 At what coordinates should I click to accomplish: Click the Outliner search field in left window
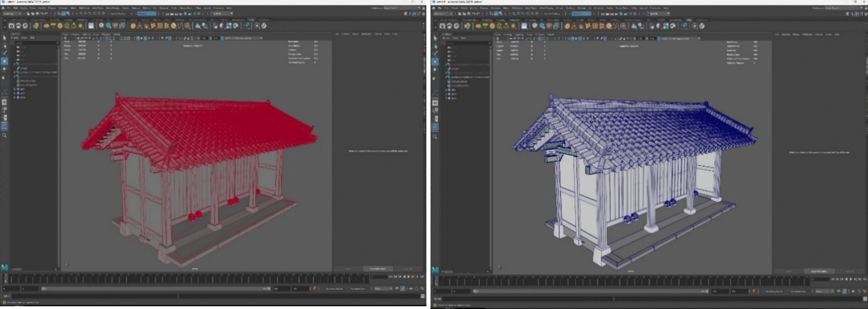[x=36, y=42]
